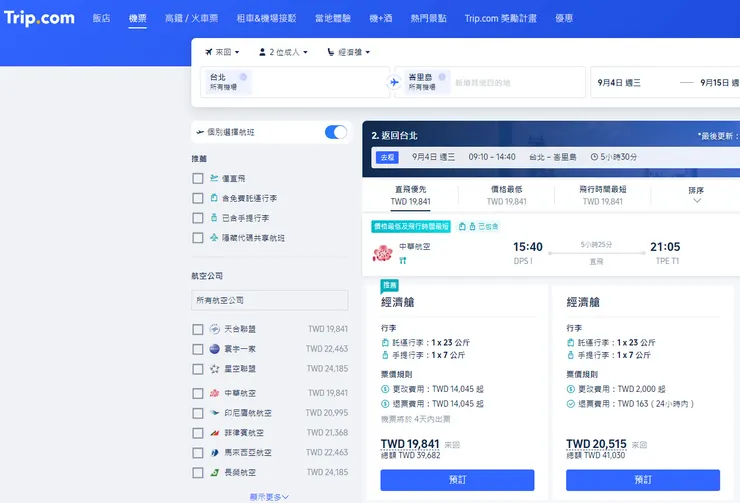The height and width of the screenshot is (503, 740).
Task: Check the 長榮航空 checkbox
Action: click(198, 473)
